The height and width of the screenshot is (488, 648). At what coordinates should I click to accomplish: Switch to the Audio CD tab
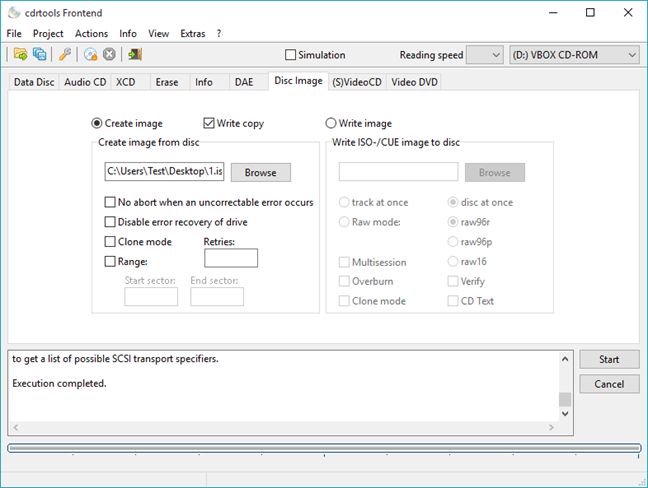(85, 82)
